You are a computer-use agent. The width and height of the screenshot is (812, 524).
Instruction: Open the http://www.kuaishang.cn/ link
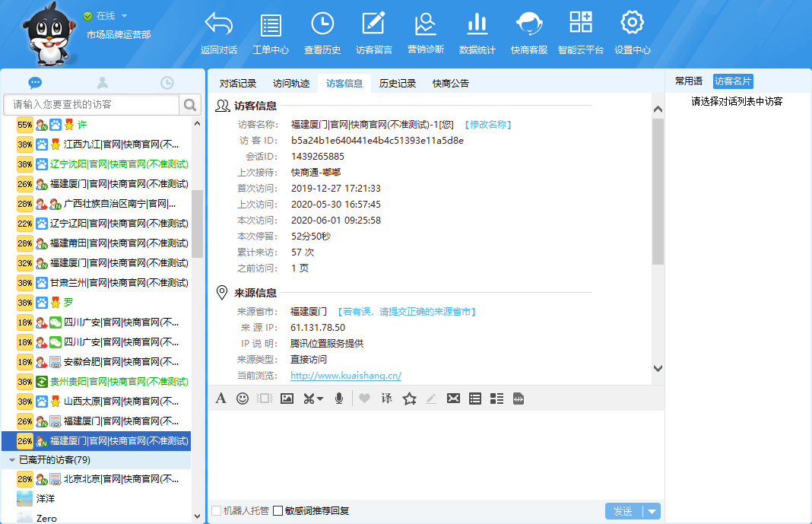click(x=346, y=376)
